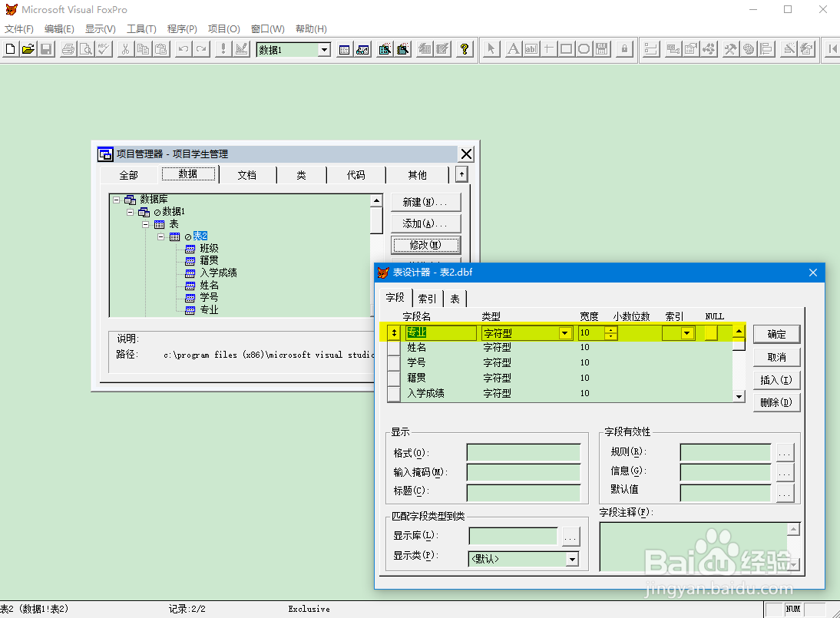Click the field list scroll-up arrow
Screen dimensions: 840x618
point(739,332)
